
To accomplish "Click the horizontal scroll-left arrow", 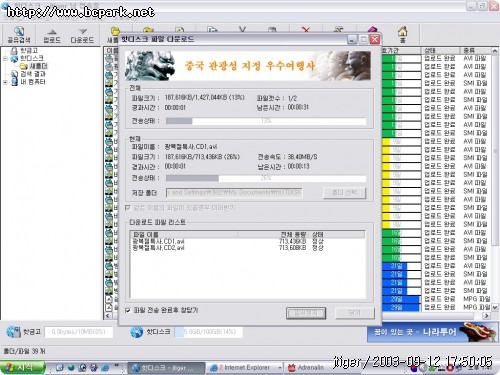I will (x=108, y=315).
